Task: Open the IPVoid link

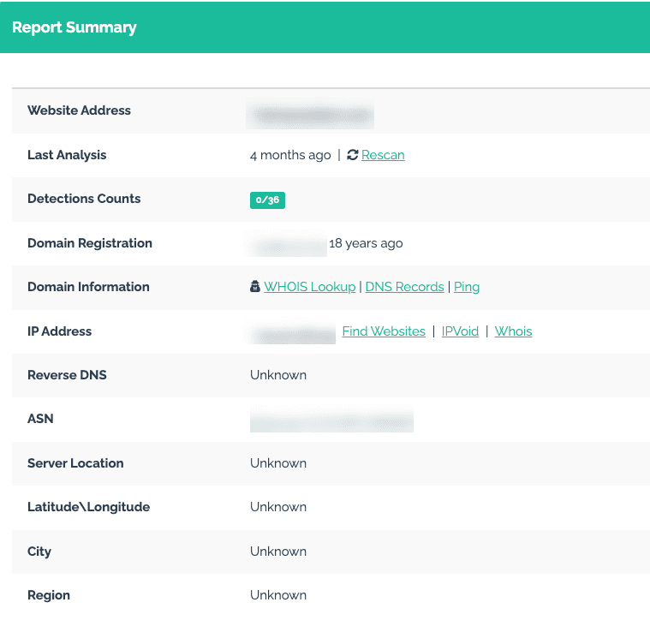Action: [460, 331]
